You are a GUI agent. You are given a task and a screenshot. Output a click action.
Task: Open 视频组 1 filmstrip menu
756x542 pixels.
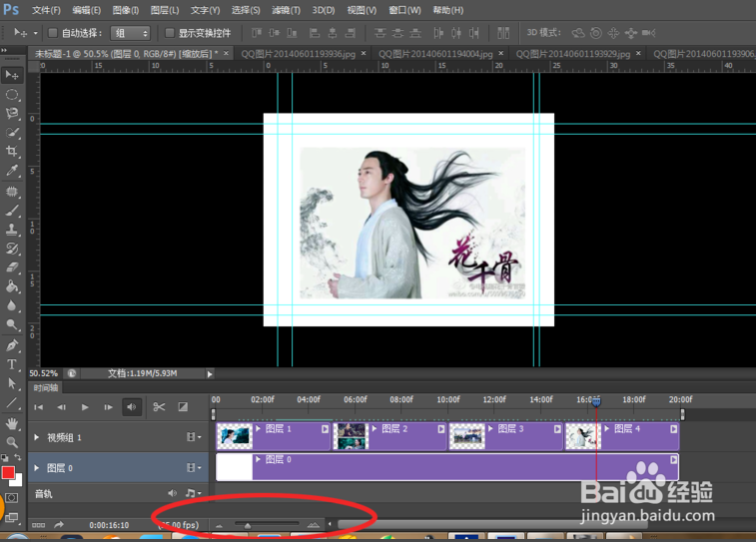coord(194,437)
